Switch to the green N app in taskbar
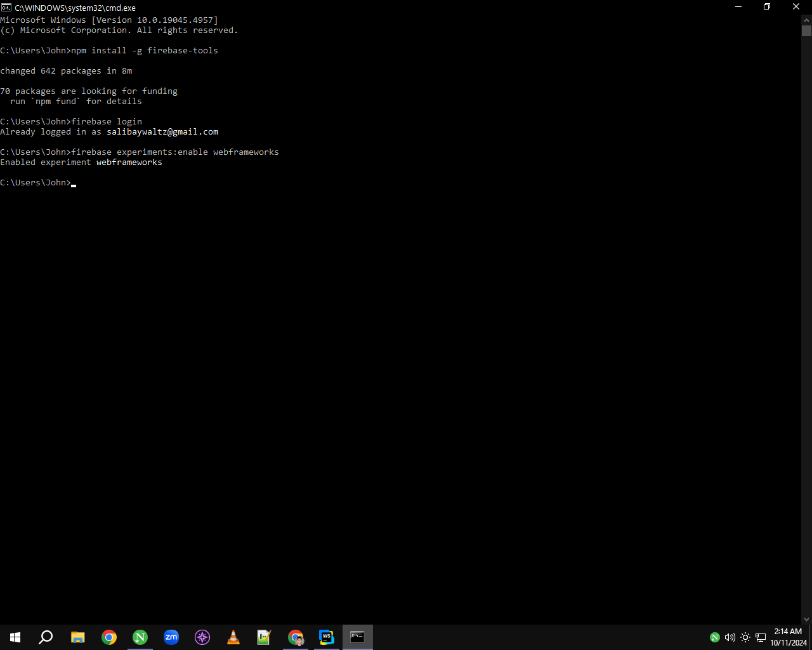 coord(140,637)
